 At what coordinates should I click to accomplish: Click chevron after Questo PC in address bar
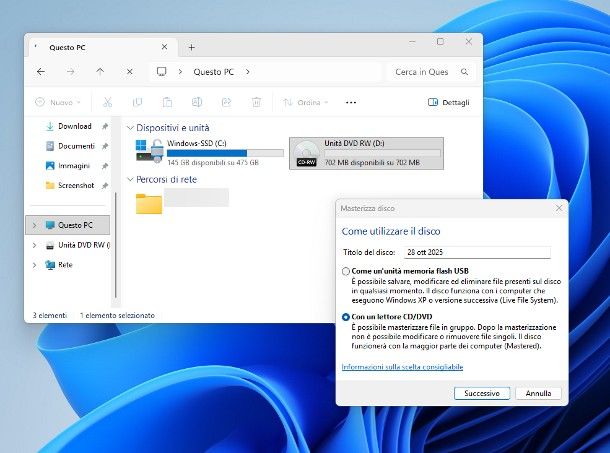pos(248,72)
